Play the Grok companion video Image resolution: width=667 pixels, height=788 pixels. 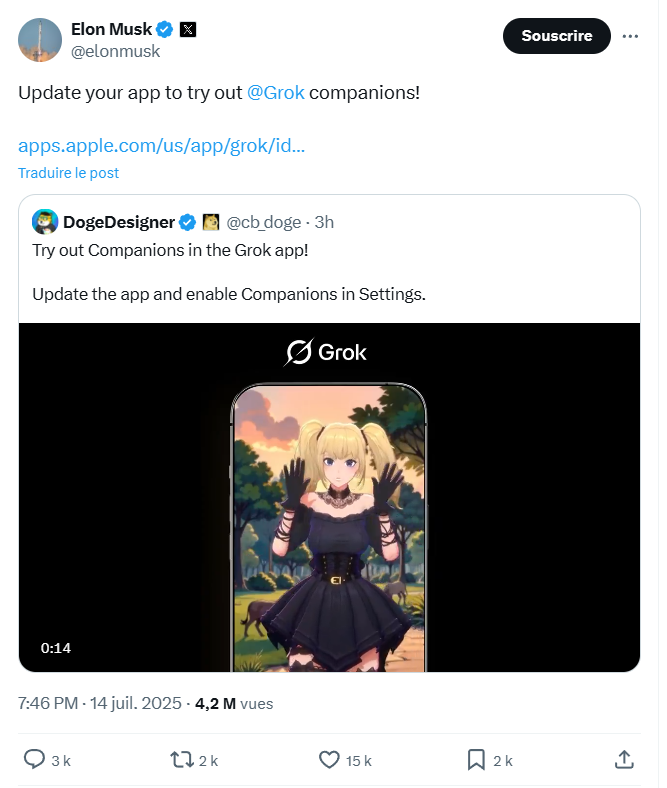pyautogui.click(x=329, y=498)
